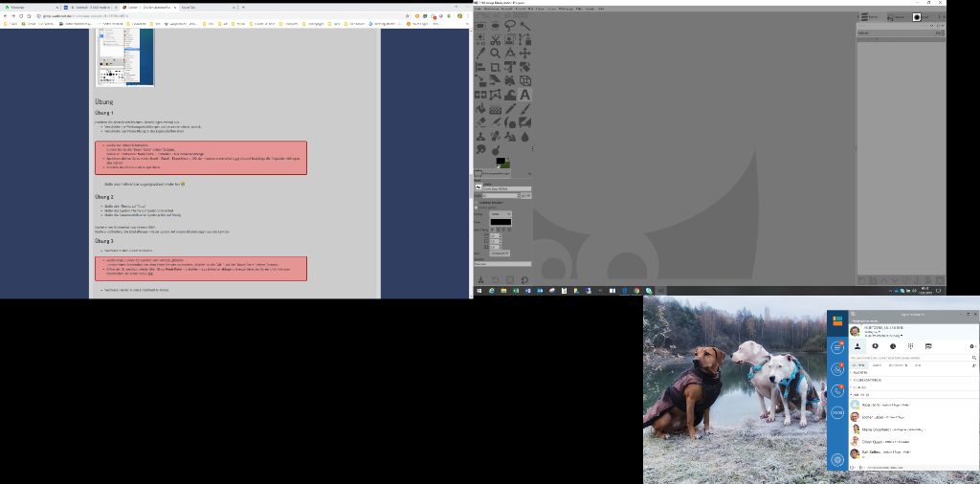Select the Cage Transform tool in GIMP

click(495, 95)
